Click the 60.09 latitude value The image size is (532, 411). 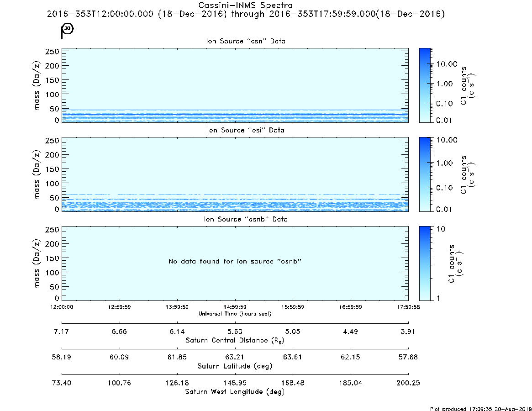click(120, 358)
